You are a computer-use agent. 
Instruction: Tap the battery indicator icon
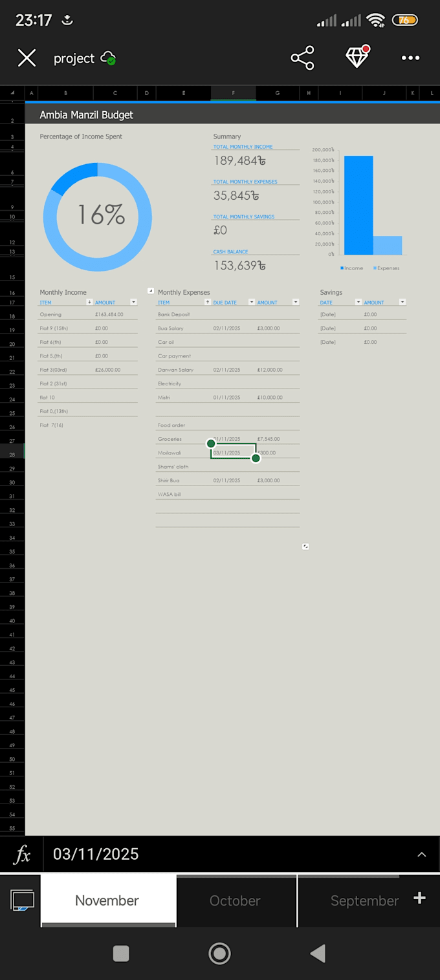click(x=404, y=20)
